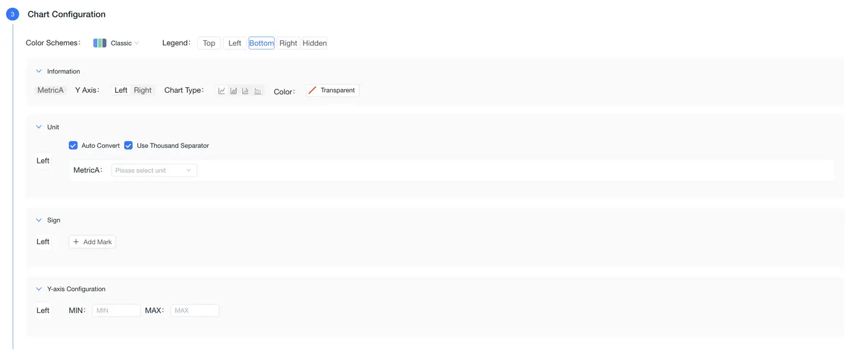Collapse the Information section
868x354 pixels.
tap(39, 71)
